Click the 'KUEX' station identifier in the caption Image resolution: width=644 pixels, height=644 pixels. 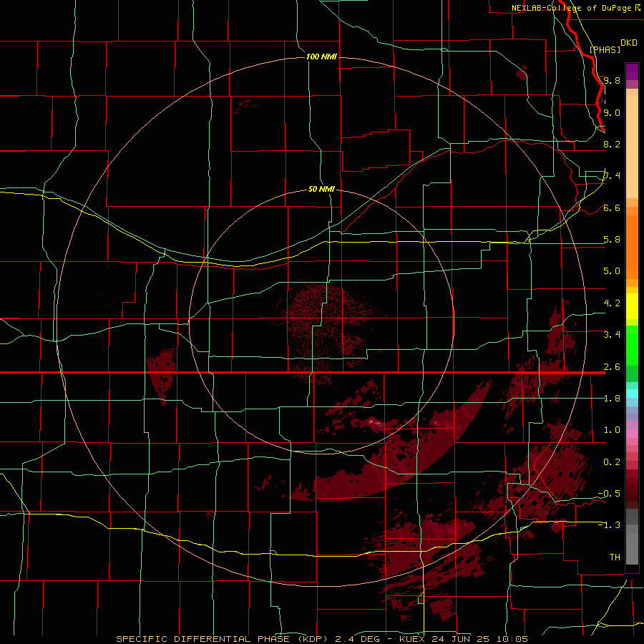tap(412, 639)
